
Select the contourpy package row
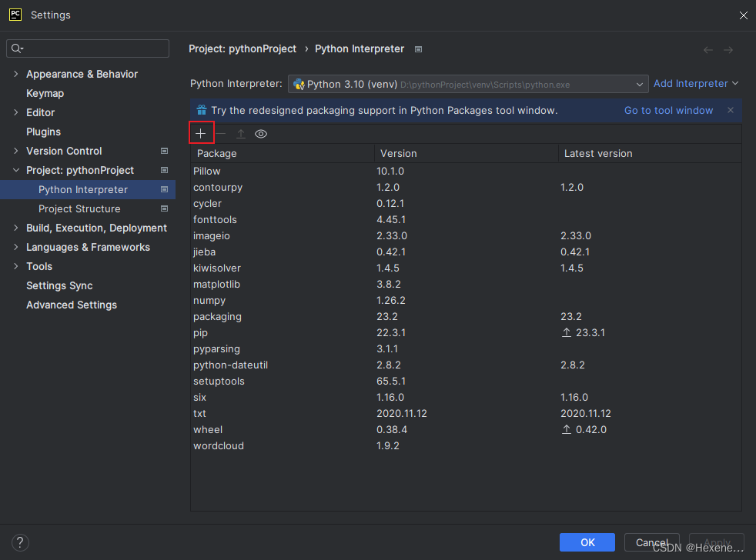467,188
